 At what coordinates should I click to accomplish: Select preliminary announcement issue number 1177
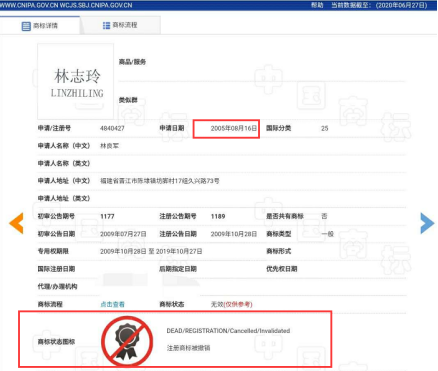click(x=107, y=216)
